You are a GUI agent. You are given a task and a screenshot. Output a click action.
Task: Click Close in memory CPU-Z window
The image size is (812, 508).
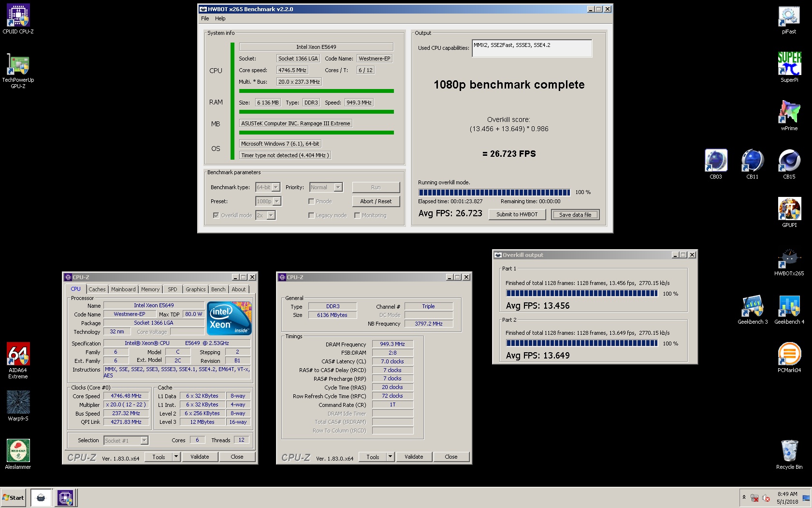(451, 457)
